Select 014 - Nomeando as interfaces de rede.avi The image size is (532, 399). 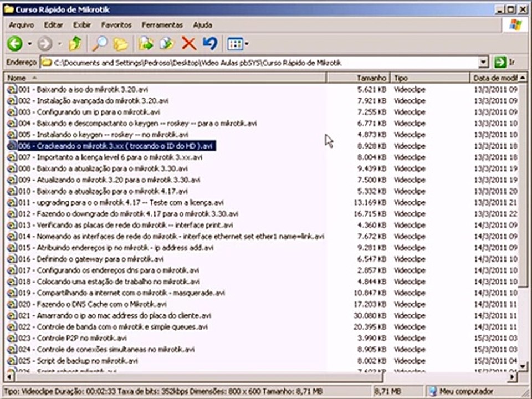coord(171,237)
